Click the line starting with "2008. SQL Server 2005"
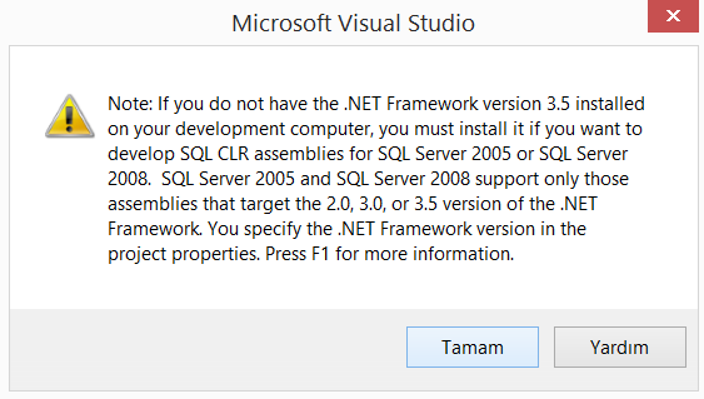Viewport: 704px width, 399px height. [x=368, y=179]
